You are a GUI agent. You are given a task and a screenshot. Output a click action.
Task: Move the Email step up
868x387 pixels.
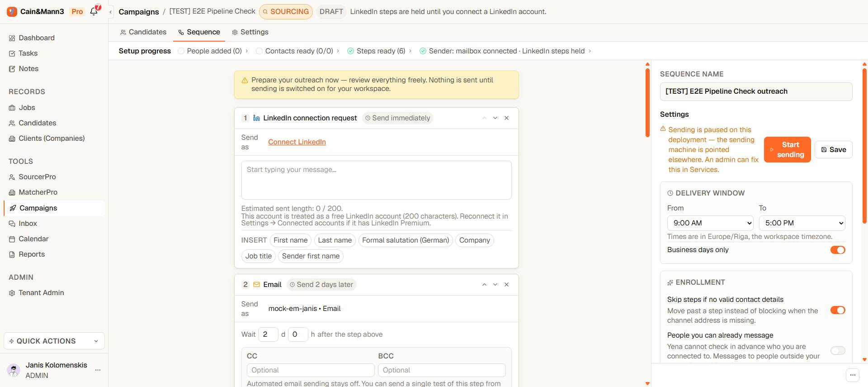(x=484, y=285)
